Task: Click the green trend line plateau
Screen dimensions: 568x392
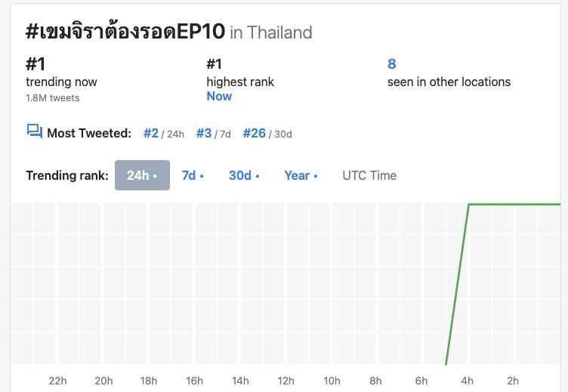Action: (514, 204)
